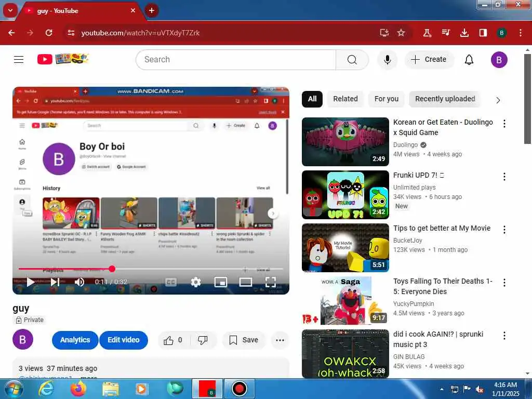
Task: Go back in browser history
Action: (x=11, y=33)
